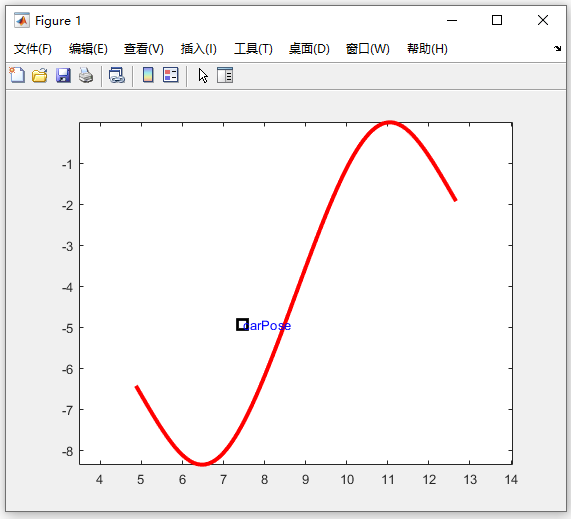The width and height of the screenshot is (571, 519).
Task: Open the 桌面(D) menu
Action: (309, 49)
